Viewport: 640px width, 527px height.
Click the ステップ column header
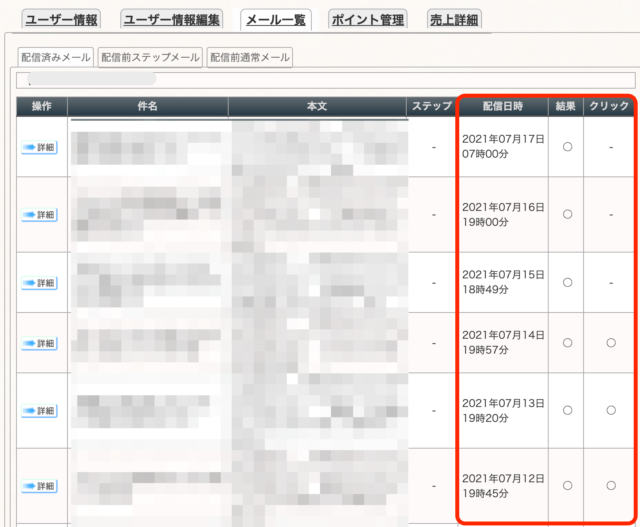(x=432, y=107)
